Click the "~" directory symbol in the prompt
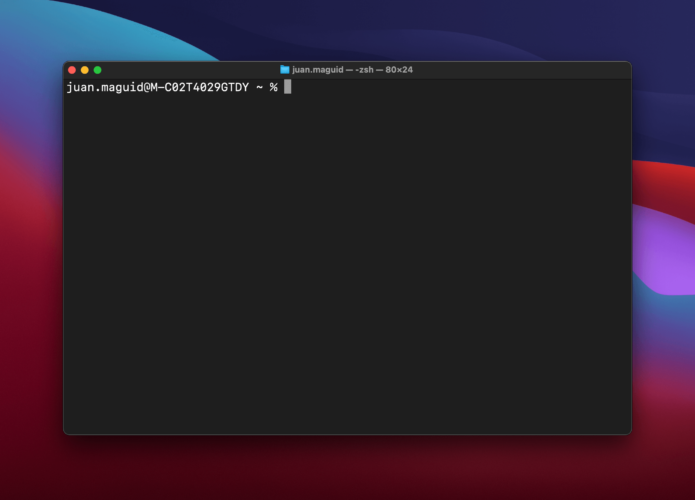Viewport: 695px width, 500px height. 260,87
